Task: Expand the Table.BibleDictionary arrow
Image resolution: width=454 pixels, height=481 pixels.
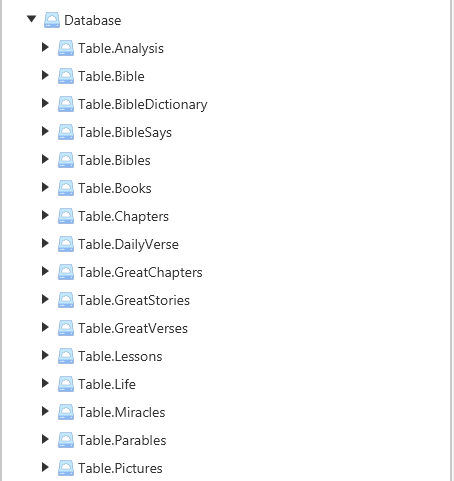Action: (x=45, y=103)
